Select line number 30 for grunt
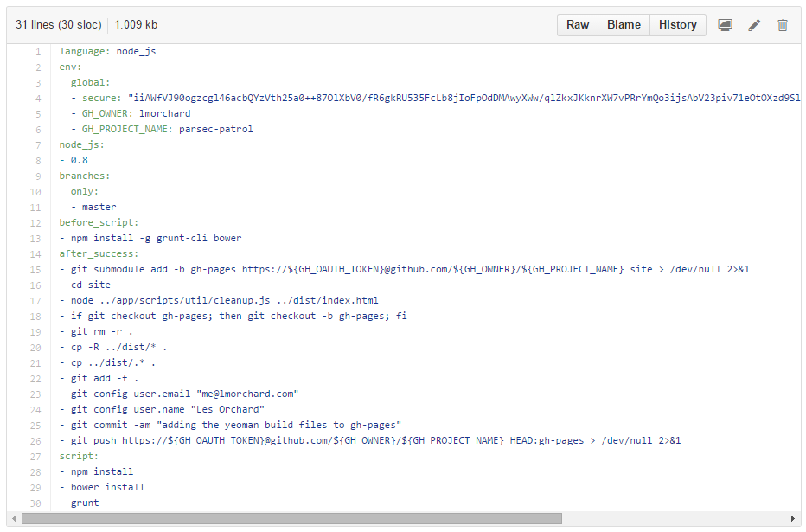806x532 pixels. pos(35,503)
